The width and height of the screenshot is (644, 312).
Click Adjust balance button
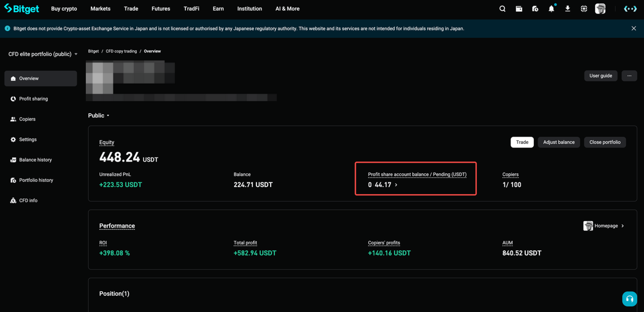(559, 142)
